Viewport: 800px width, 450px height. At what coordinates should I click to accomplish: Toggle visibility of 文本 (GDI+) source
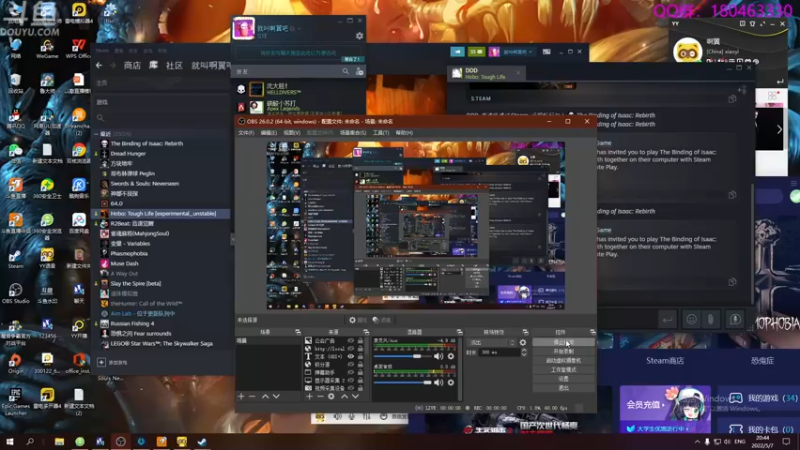coord(351,356)
